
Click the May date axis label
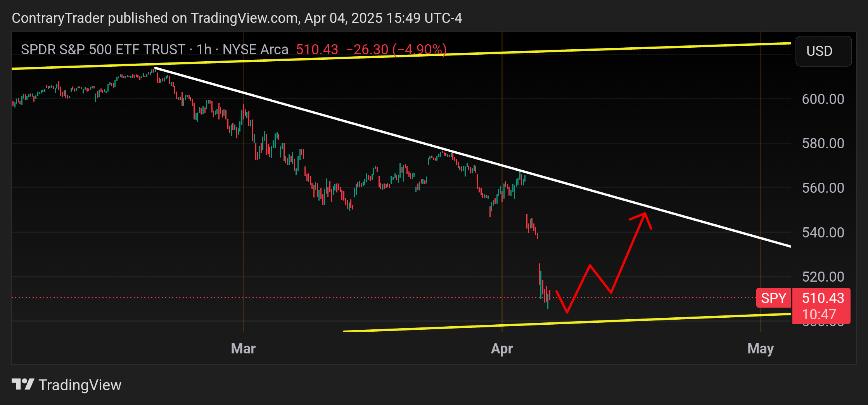[x=761, y=349]
